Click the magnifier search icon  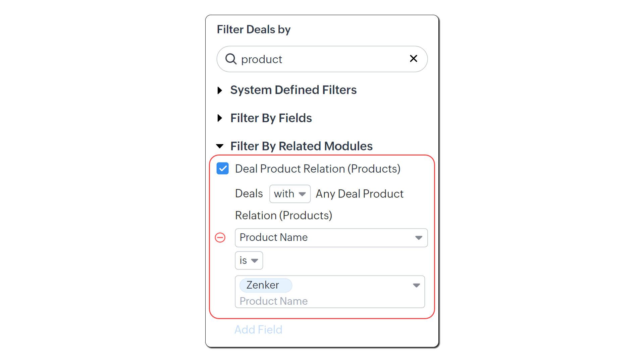point(231,59)
